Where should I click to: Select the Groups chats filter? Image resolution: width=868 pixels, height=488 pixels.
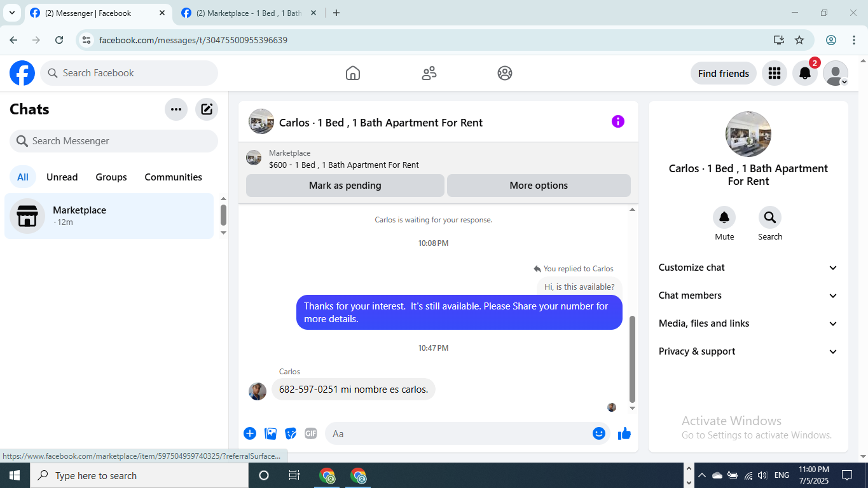[111, 177]
